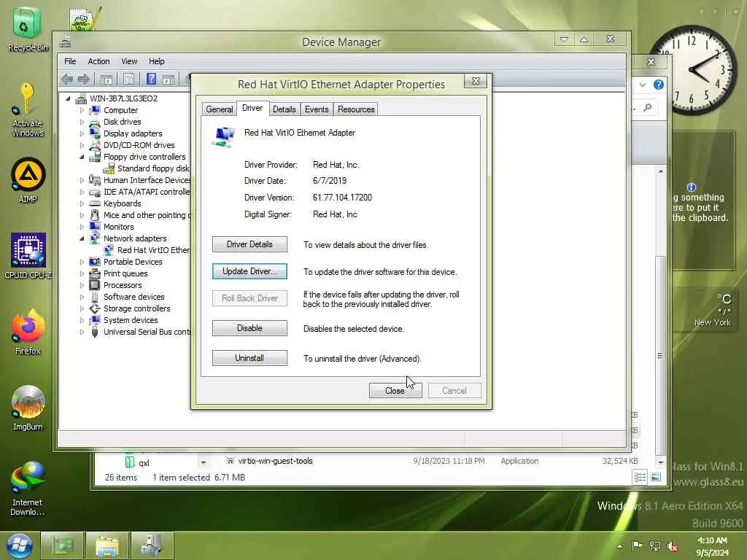
Task: Click the Action Center flag tray icon
Action: [636, 545]
